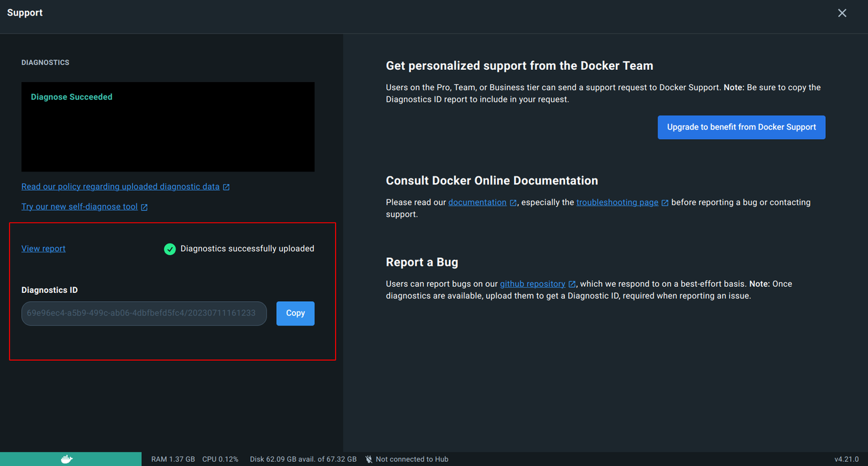Click the Not connected to Hub icon
This screenshot has width=868, height=466.
(x=369, y=459)
